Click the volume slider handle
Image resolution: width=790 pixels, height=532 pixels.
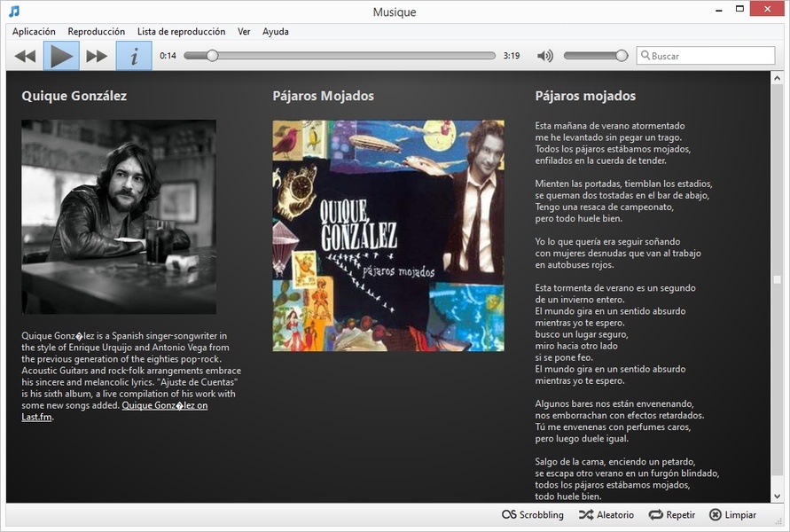pos(622,55)
